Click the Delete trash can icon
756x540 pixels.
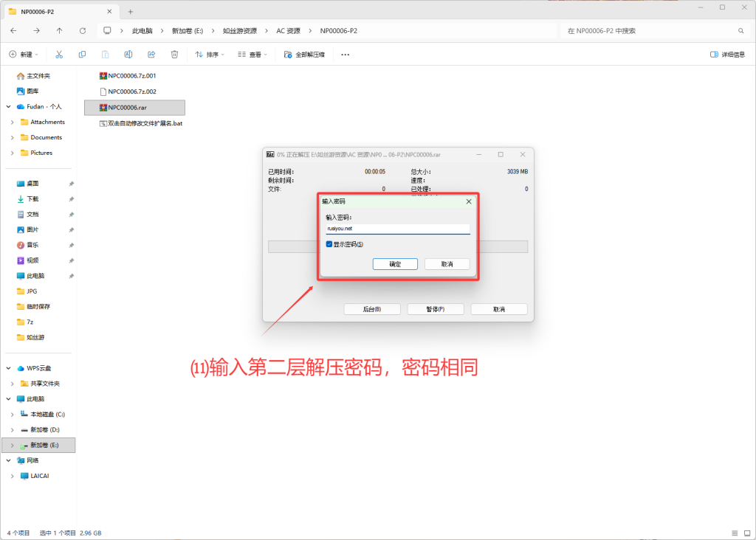click(x=174, y=55)
